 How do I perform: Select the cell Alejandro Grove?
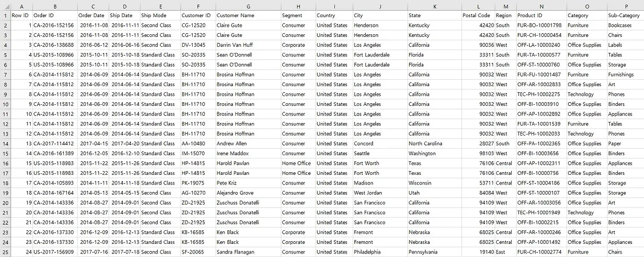point(248,192)
